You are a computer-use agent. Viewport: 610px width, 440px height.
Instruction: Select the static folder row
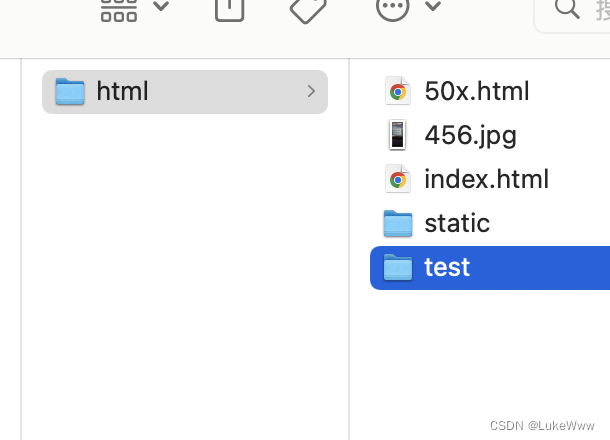point(490,224)
